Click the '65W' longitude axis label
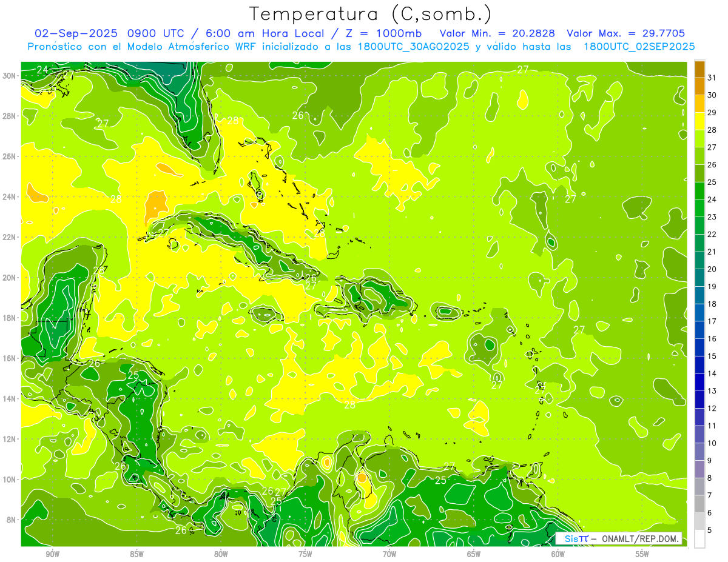 pyautogui.click(x=474, y=554)
